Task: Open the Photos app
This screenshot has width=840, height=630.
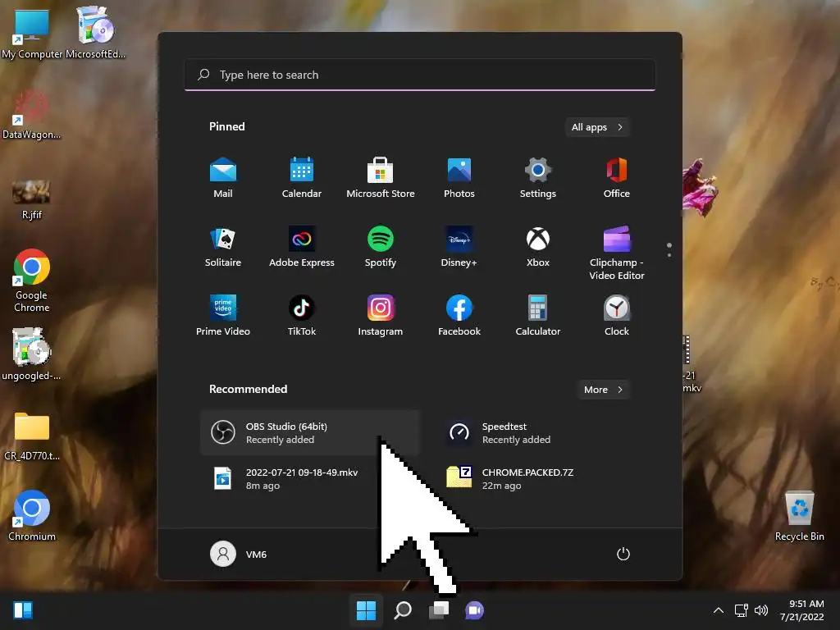Action: coord(459,178)
